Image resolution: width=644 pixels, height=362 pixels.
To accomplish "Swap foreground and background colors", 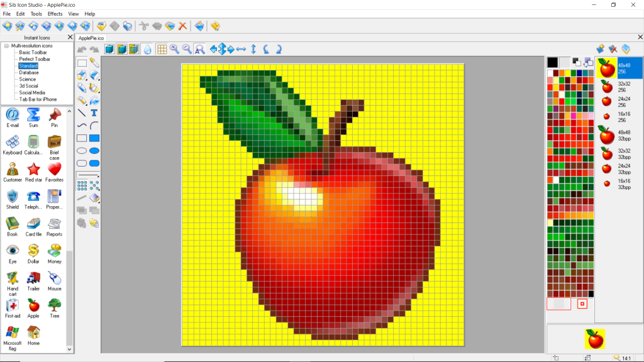I will click(588, 62).
